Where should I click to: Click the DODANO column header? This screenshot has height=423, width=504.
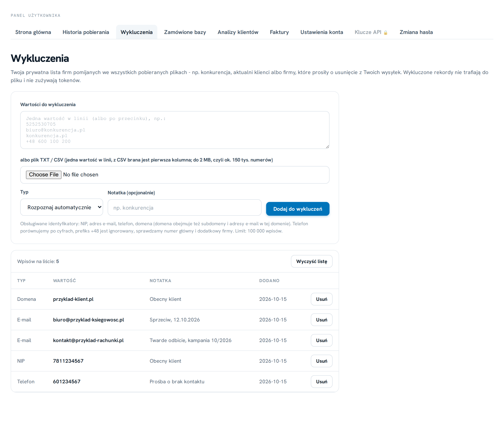click(x=269, y=280)
